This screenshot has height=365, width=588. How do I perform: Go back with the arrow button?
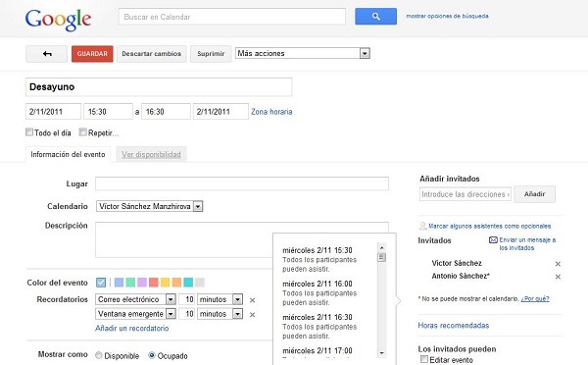tap(47, 54)
